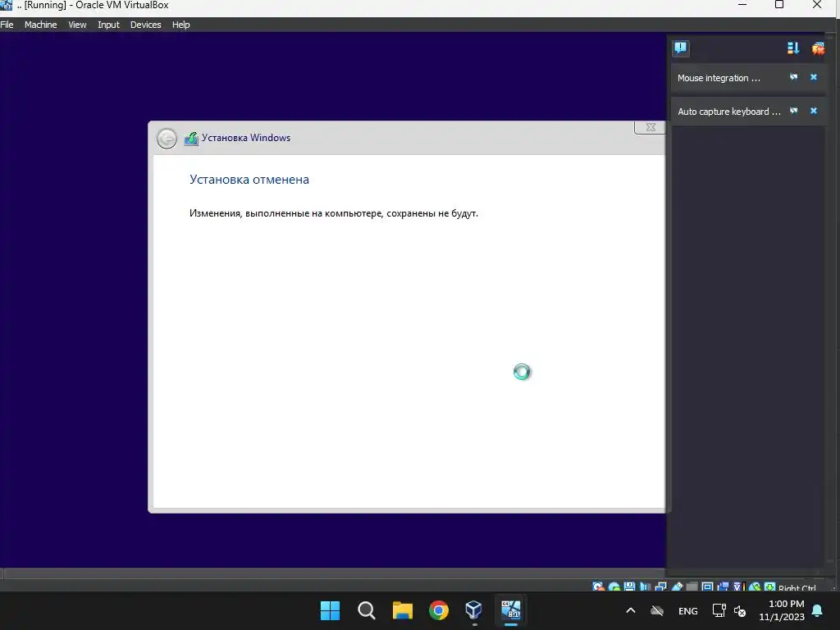Click the virtualization V status icon
The height and width of the screenshot is (630, 840).
pos(739,586)
